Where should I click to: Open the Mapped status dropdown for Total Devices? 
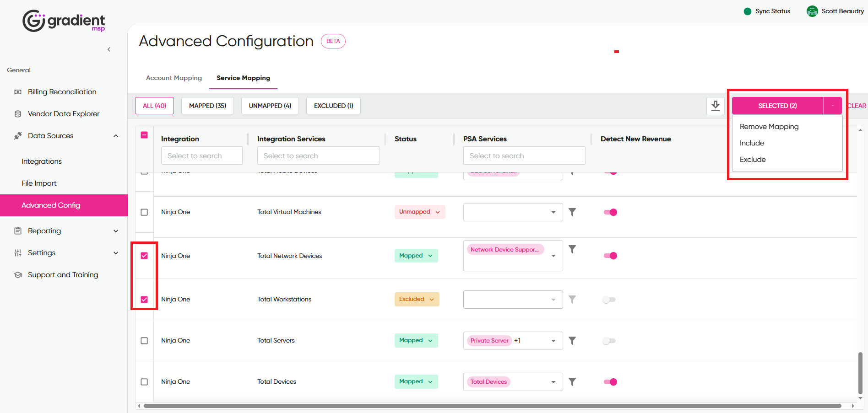point(416,381)
